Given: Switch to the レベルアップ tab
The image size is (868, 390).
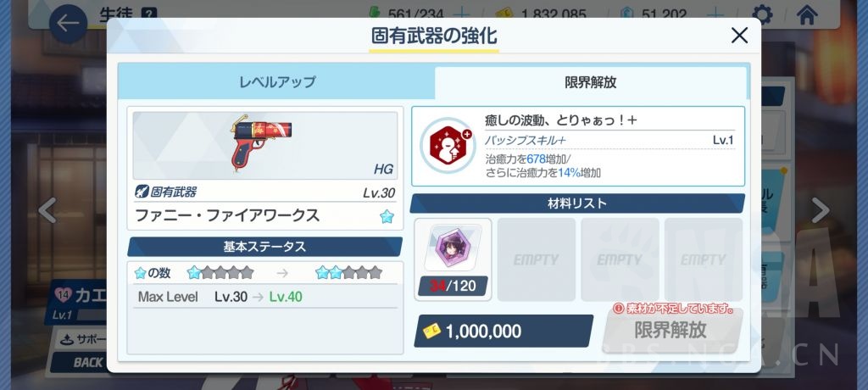Looking at the screenshot, I should (x=277, y=82).
